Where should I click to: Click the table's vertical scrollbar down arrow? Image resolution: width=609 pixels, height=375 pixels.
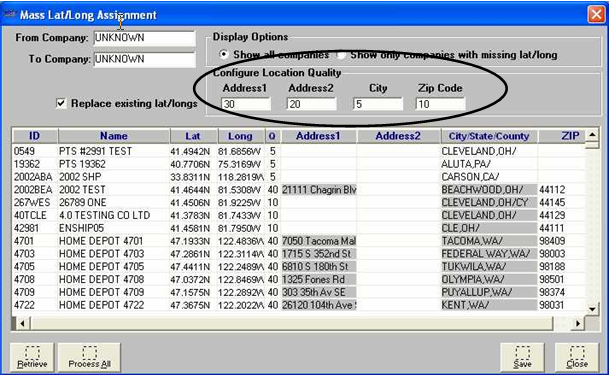(592, 309)
